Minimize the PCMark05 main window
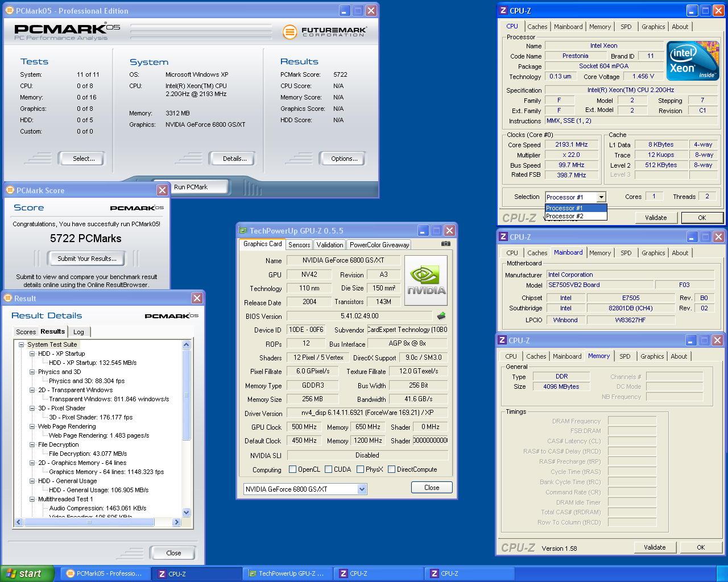728x582 pixels. tap(345, 10)
